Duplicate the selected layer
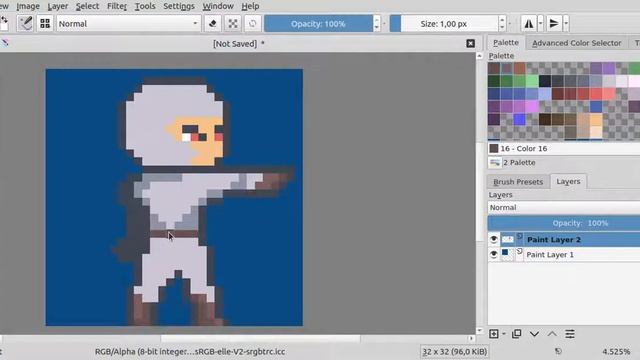The image size is (640, 360). [x=516, y=334]
